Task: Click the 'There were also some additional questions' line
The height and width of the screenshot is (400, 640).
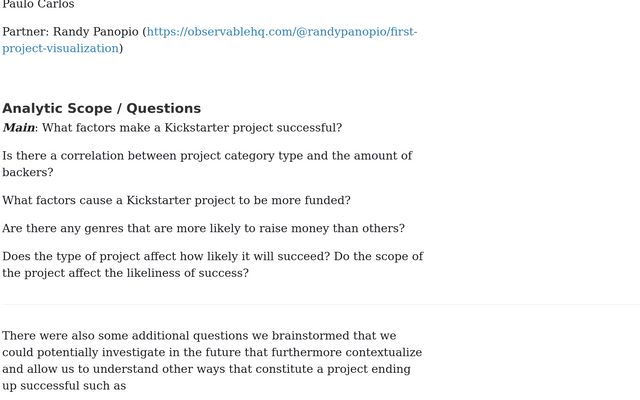Action: tap(199, 336)
